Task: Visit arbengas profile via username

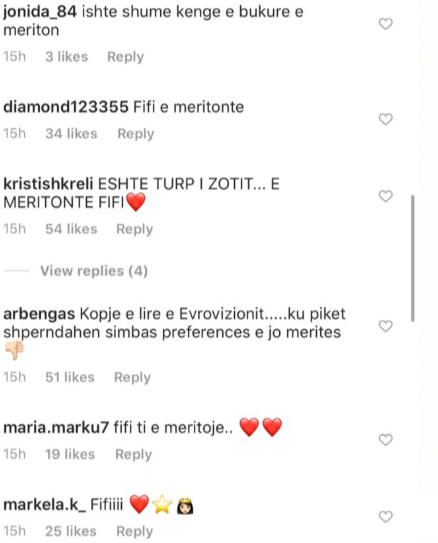Action: click(x=39, y=314)
